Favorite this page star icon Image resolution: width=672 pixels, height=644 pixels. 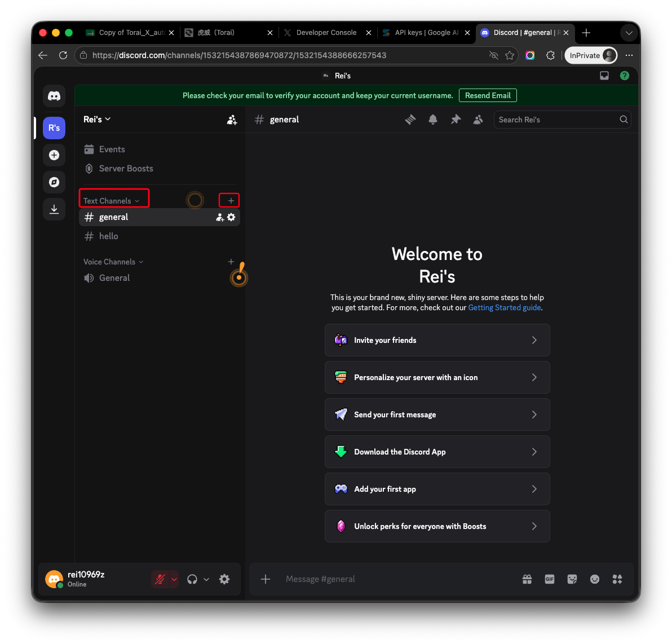tap(510, 55)
